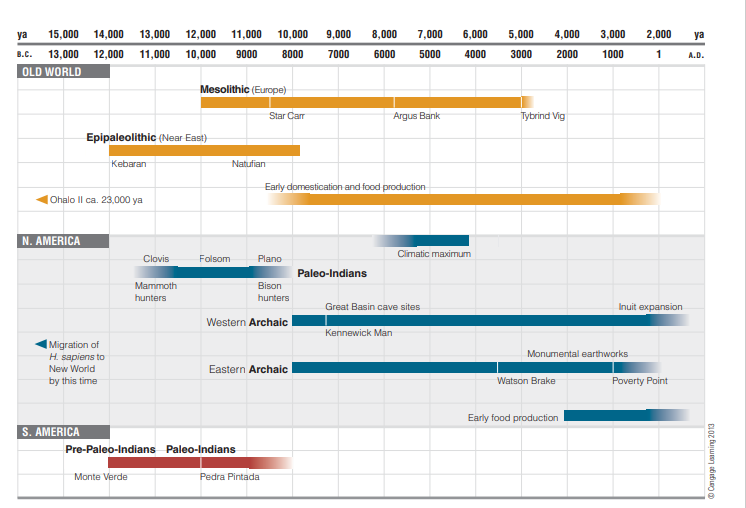Click the Argus Bank site label
The width and height of the screenshot is (746, 508).
click(417, 116)
